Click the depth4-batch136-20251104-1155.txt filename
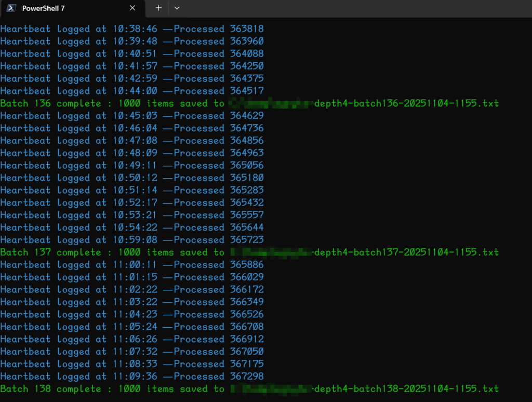 point(406,103)
